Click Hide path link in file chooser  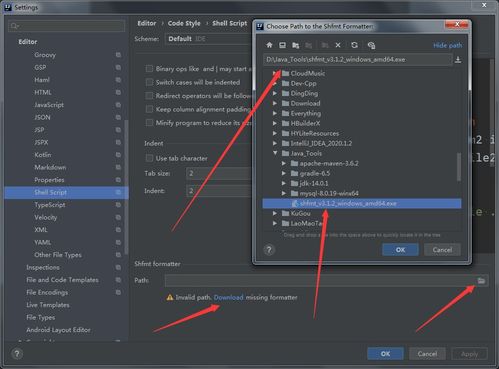[447, 45]
